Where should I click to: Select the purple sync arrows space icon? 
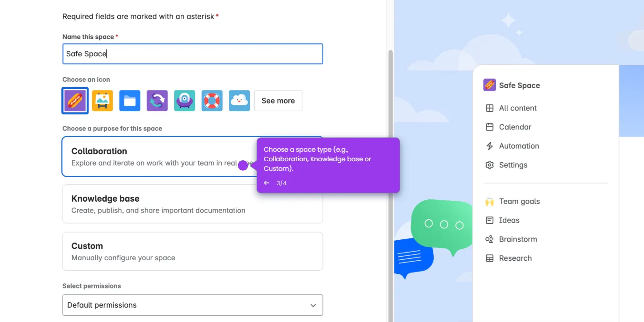(157, 100)
